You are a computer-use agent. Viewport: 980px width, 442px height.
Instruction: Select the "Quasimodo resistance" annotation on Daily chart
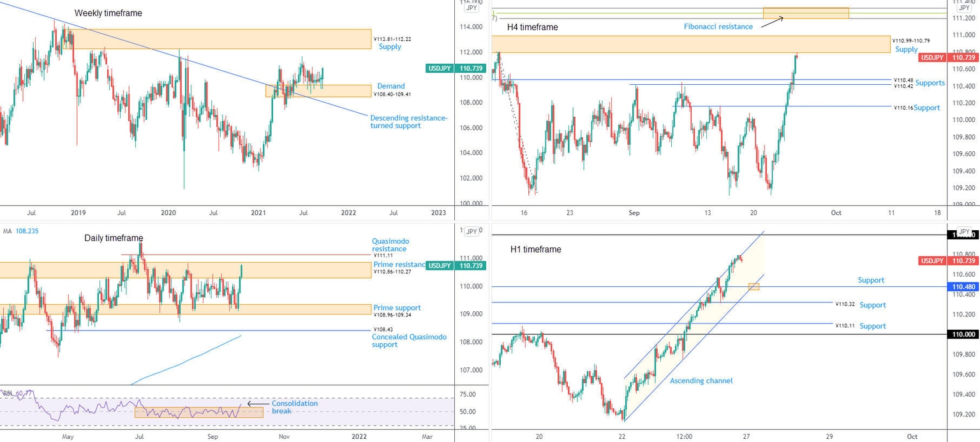[x=391, y=245]
